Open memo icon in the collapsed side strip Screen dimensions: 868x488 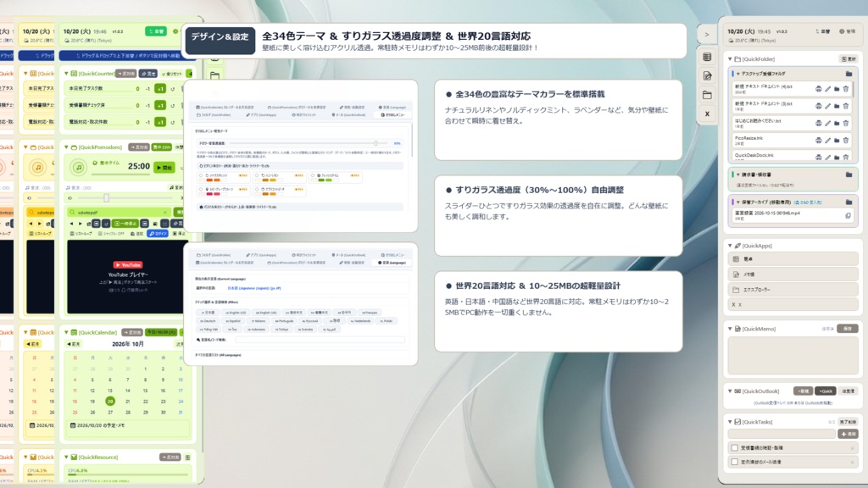tap(707, 75)
